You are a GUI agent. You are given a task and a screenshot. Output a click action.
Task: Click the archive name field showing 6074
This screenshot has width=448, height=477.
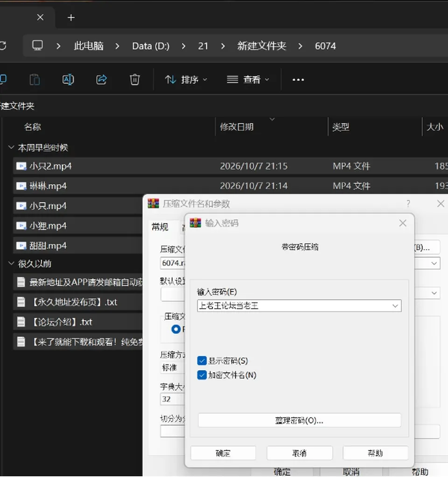173,263
